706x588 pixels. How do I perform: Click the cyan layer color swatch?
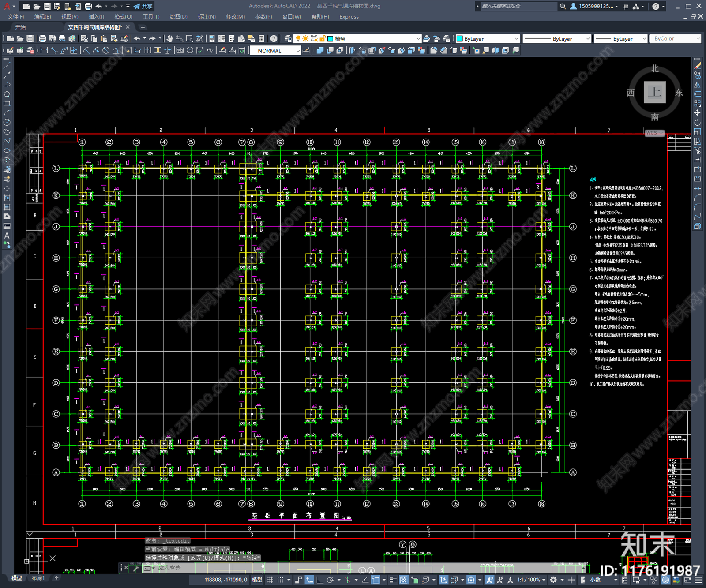(x=330, y=39)
